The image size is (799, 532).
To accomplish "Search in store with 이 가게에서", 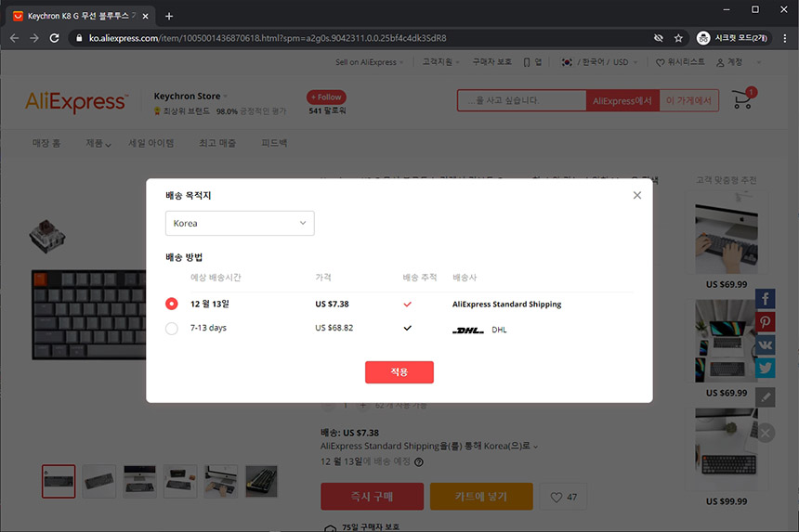I will 689,100.
